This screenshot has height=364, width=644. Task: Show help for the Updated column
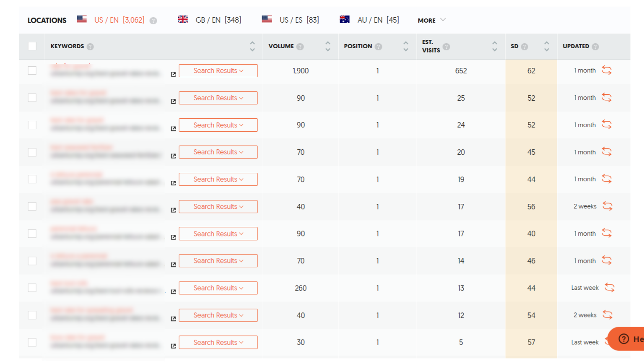[x=595, y=47]
